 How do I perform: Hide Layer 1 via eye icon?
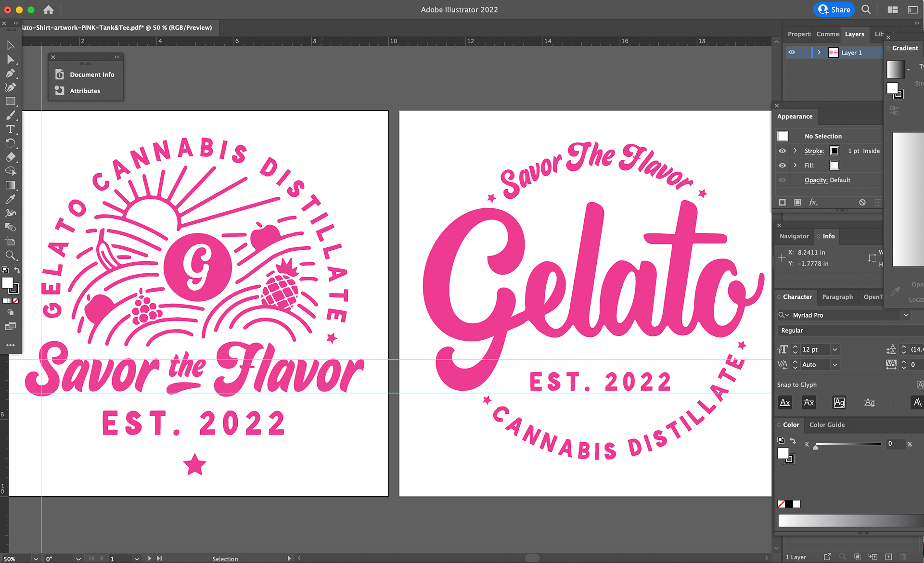792,52
